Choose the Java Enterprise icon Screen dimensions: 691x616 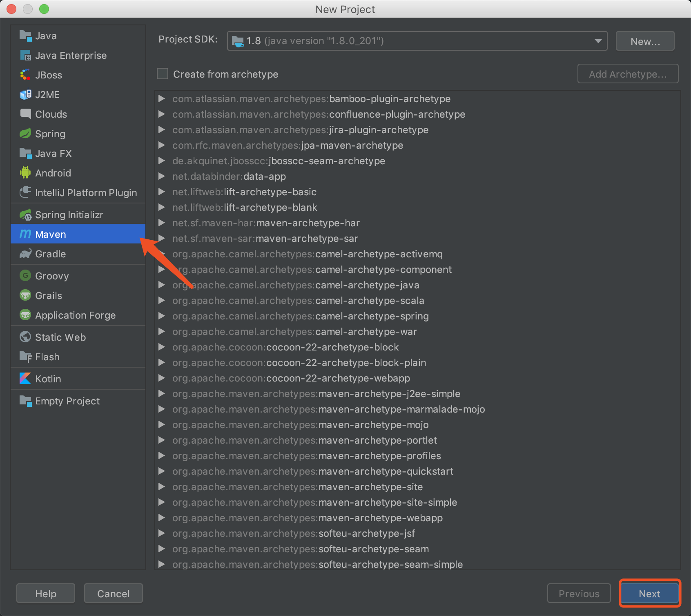pyautogui.click(x=25, y=56)
